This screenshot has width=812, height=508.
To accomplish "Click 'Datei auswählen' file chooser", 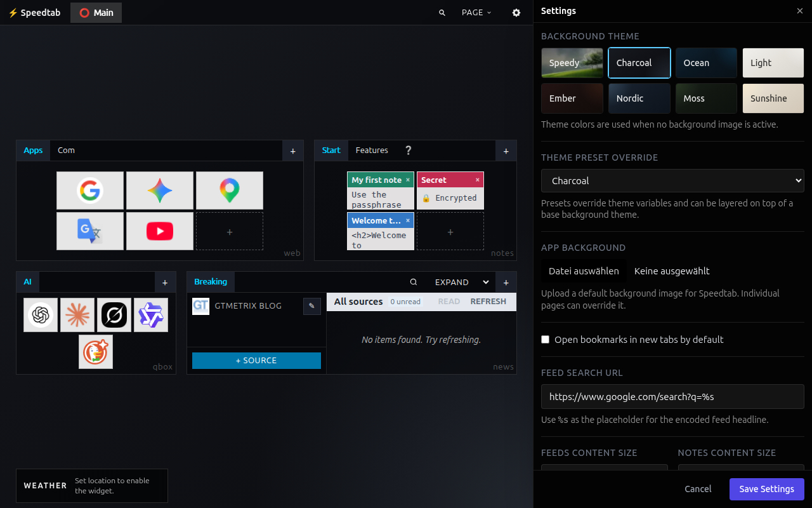I will pos(584,271).
